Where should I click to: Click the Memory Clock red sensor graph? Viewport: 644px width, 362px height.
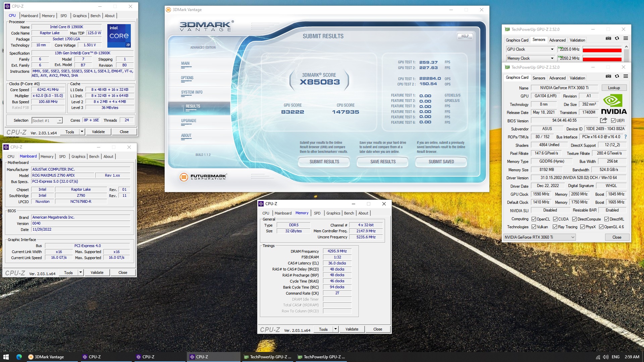(602, 58)
